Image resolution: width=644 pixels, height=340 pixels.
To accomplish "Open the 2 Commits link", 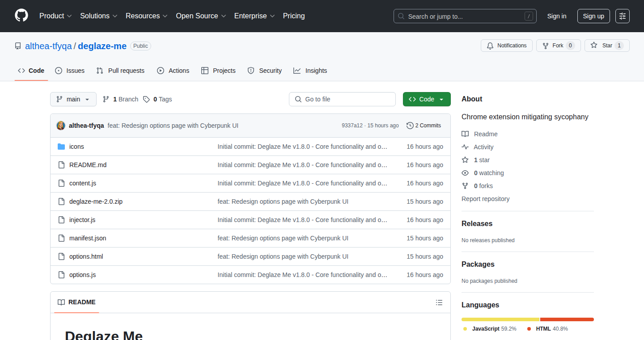I will (424, 126).
